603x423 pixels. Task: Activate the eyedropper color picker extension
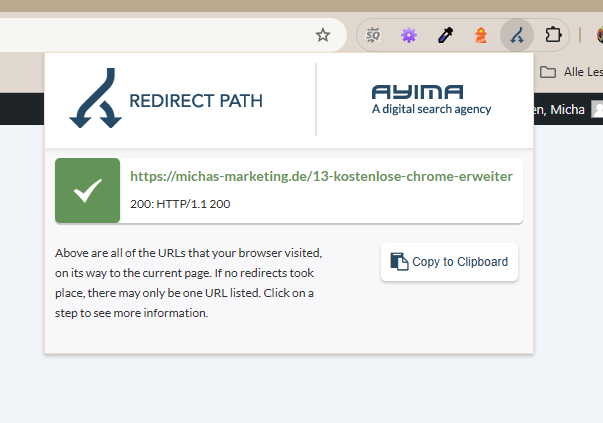coord(445,35)
